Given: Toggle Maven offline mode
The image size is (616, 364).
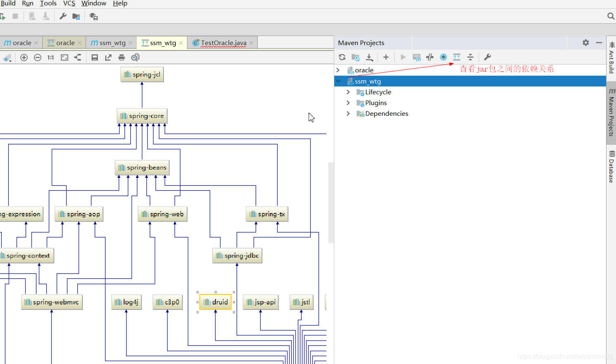Looking at the screenshot, I should coord(430,57).
